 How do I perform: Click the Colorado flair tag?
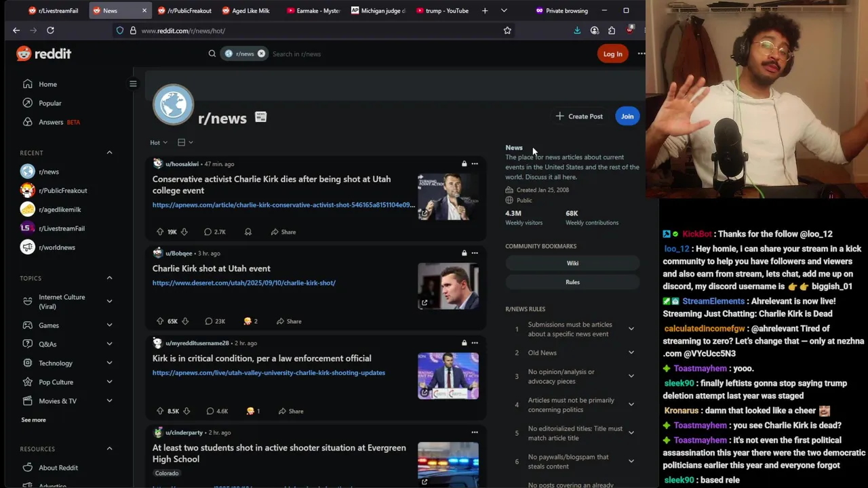click(167, 473)
